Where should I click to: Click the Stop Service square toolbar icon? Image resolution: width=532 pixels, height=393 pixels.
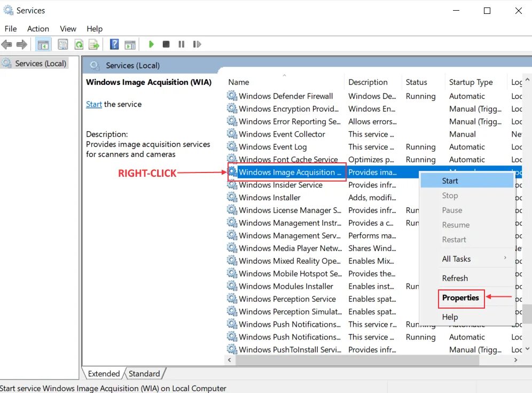166,44
